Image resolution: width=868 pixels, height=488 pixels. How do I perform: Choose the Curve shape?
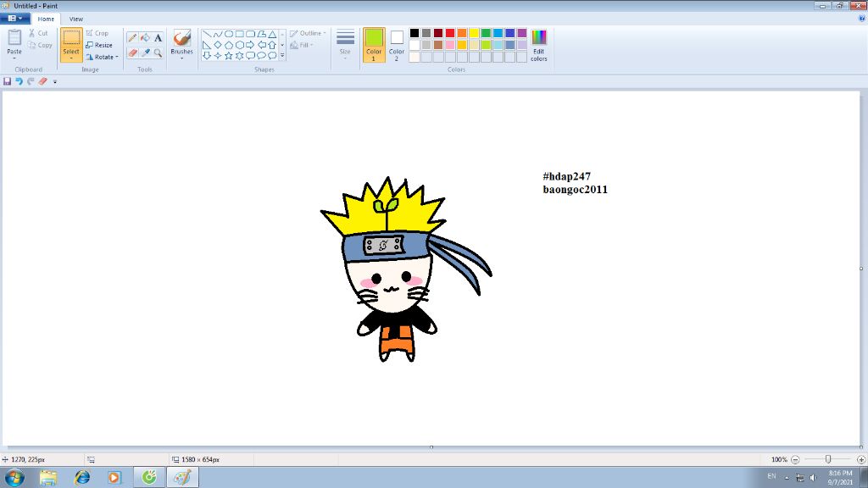point(218,34)
